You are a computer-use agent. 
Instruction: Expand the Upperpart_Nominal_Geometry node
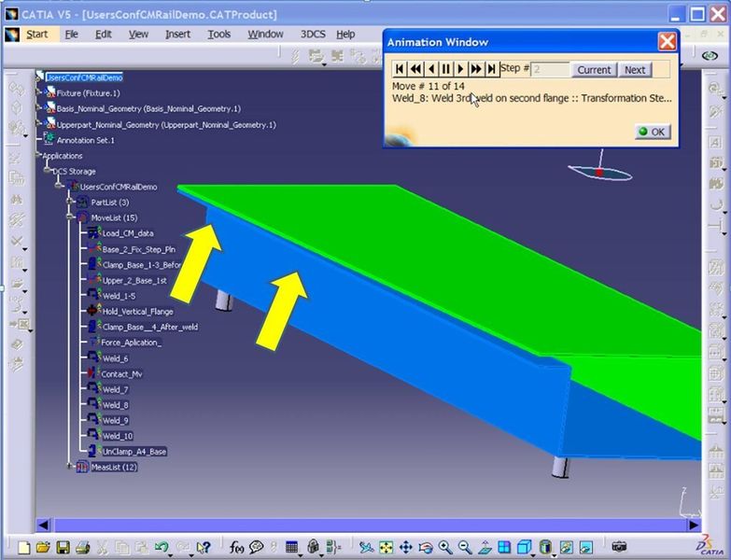39,123
